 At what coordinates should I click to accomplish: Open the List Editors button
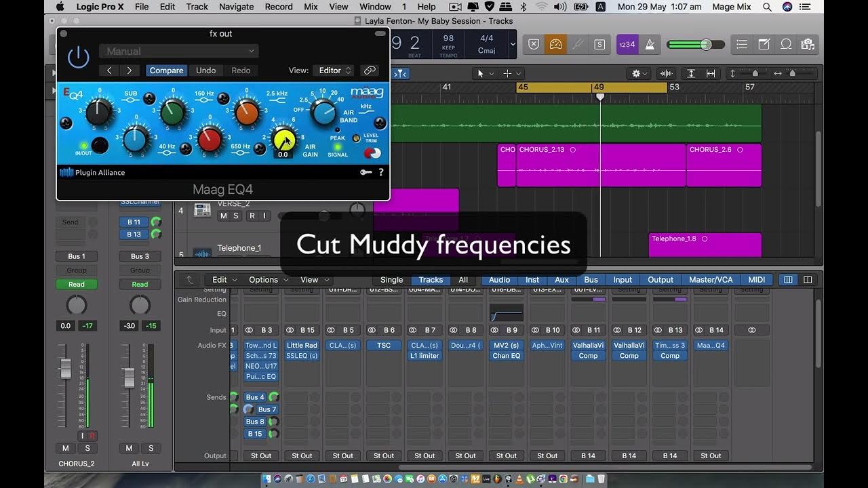pyautogui.click(x=742, y=44)
